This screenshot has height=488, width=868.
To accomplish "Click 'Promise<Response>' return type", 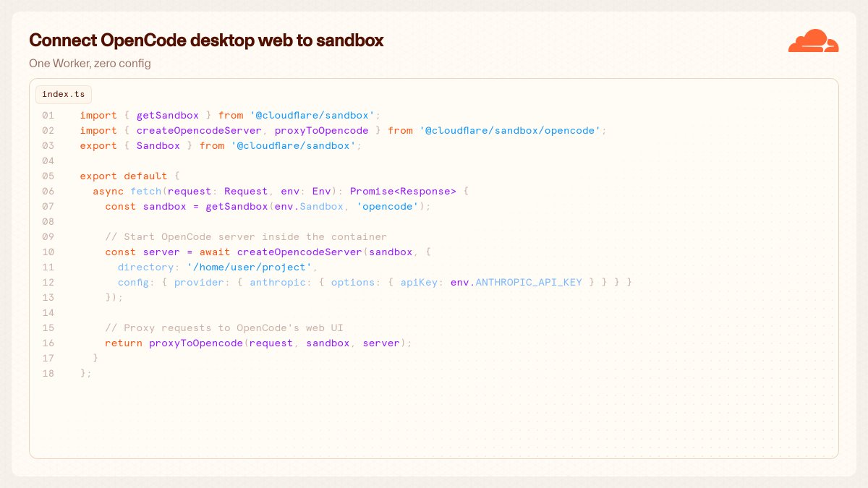I will [403, 192].
